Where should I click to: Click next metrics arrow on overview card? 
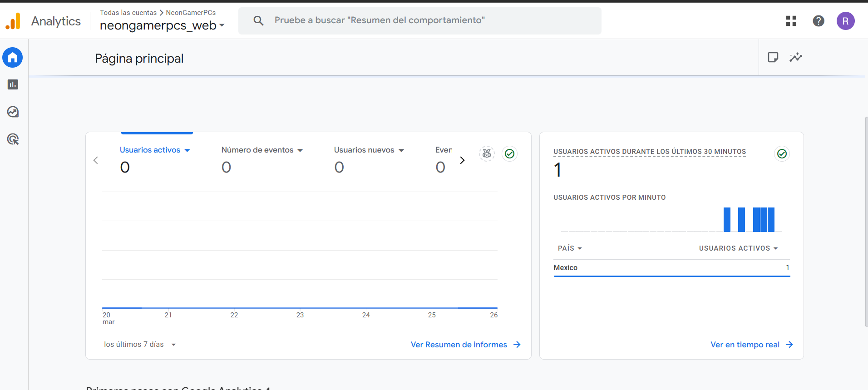[x=462, y=160]
